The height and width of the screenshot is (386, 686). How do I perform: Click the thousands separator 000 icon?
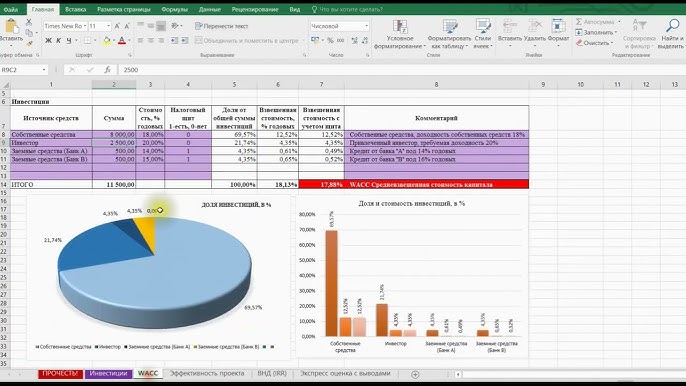[340, 40]
